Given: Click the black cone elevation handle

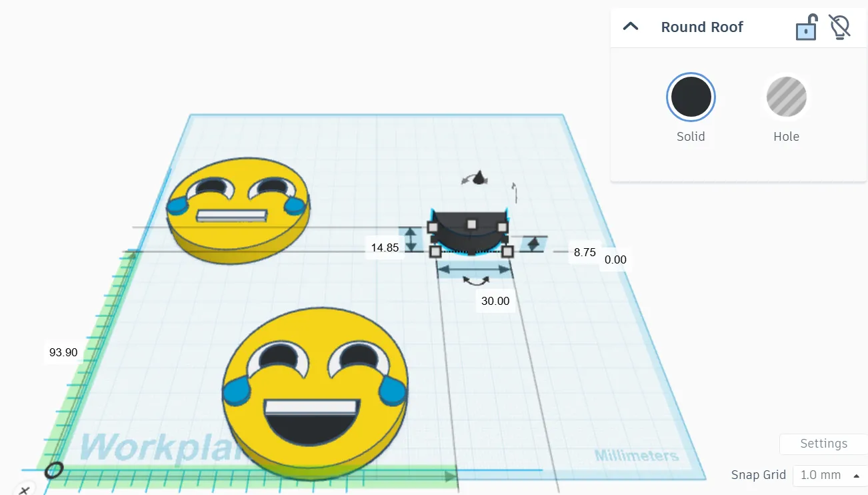Looking at the screenshot, I should coord(479,178).
